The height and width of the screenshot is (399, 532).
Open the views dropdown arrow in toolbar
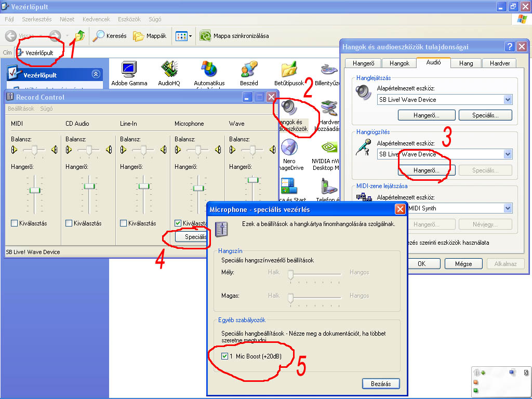pyautogui.click(x=190, y=36)
